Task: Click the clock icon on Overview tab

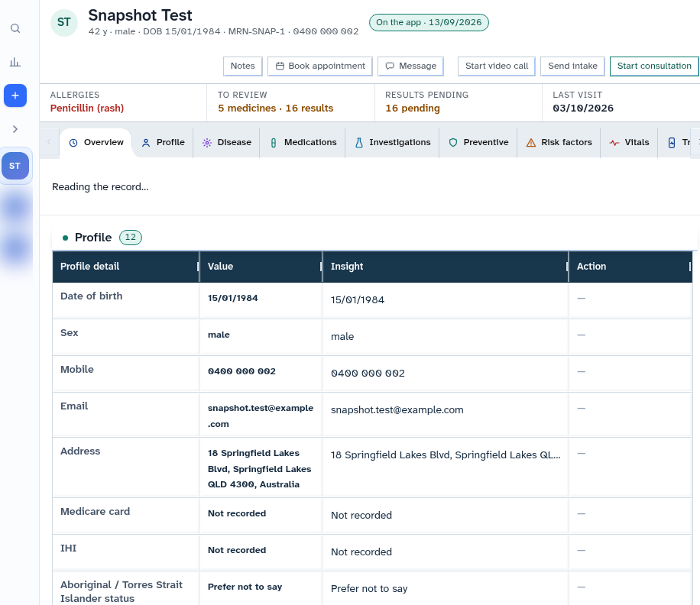Action: coord(73,143)
